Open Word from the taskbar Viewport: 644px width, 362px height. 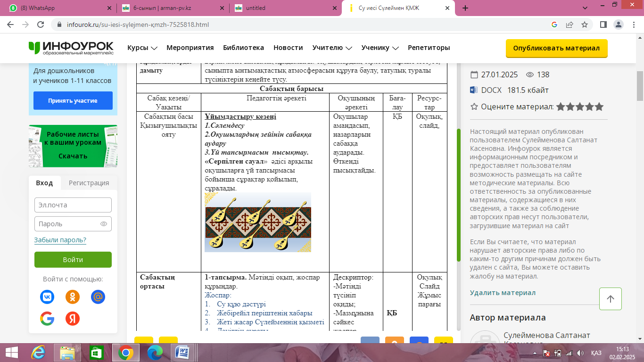coord(182,353)
